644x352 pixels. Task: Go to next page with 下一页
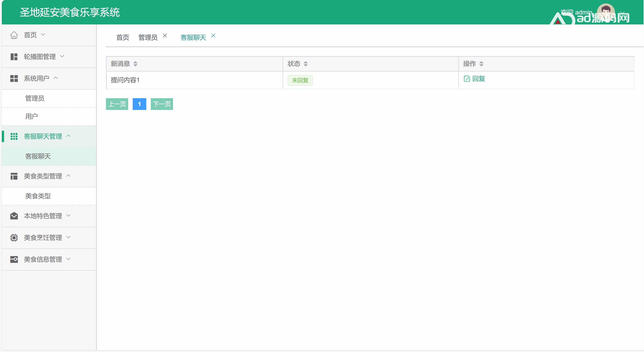tap(162, 104)
